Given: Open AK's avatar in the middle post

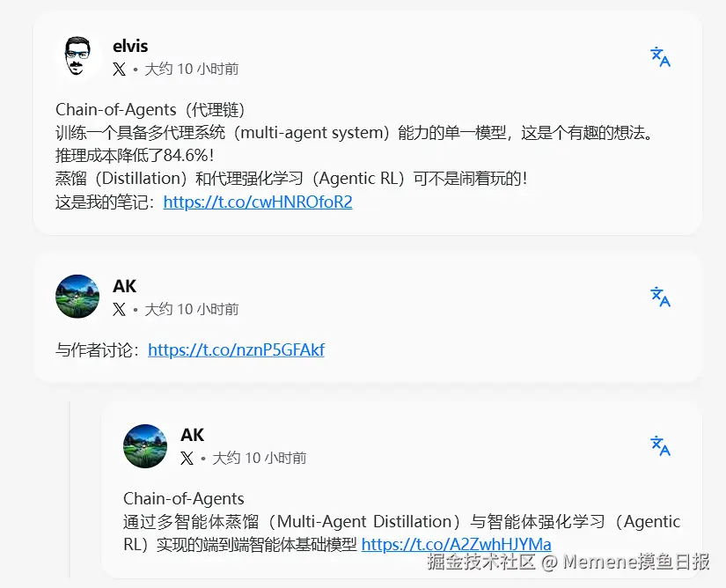Looking at the screenshot, I should click(77, 297).
